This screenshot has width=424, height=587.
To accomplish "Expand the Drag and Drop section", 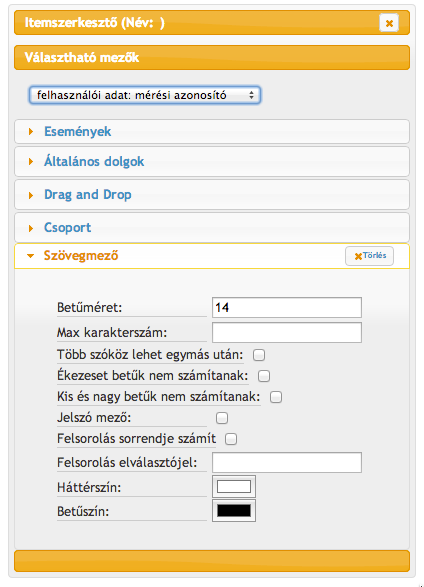I will coord(212,195).
